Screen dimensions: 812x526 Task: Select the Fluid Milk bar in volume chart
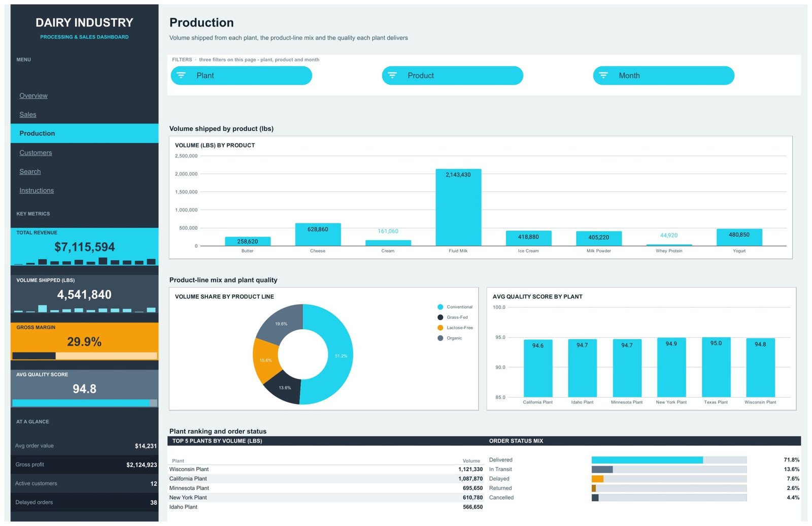pyautogui.click(x=458, y=208)
